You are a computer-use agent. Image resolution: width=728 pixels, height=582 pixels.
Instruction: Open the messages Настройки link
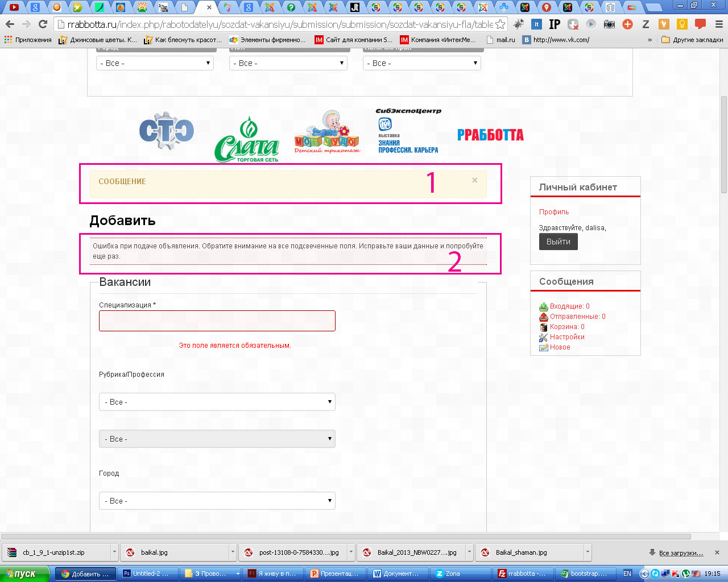(567, 337)
